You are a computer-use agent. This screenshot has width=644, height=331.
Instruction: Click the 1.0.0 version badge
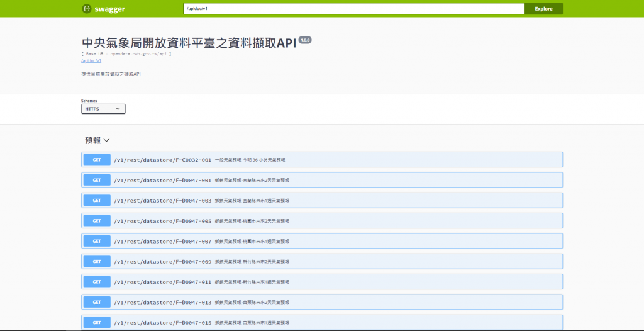pos(305,40)
